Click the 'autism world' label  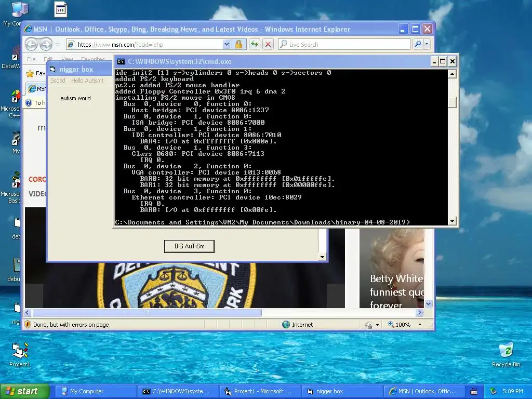[75, 98]
